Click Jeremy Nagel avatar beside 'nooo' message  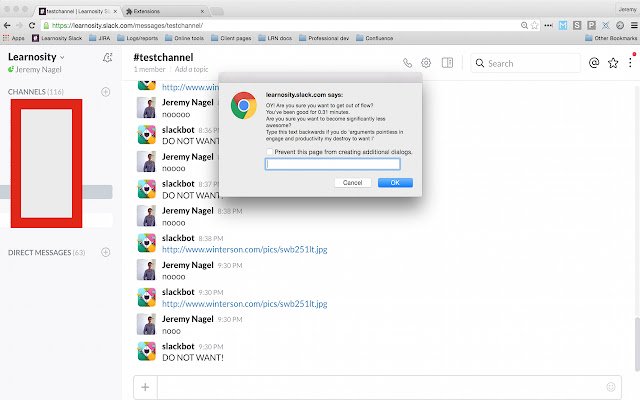click(x=147, y=324)
